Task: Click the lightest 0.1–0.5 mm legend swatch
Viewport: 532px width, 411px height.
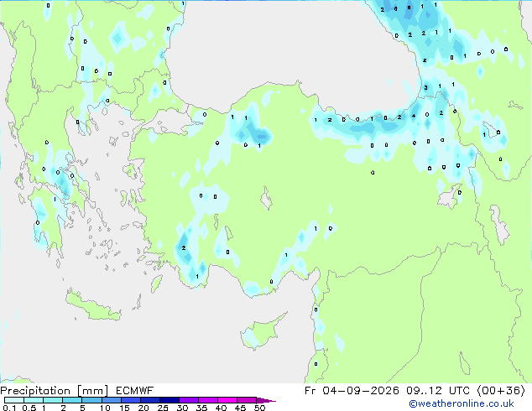Action: click(14, 400)
